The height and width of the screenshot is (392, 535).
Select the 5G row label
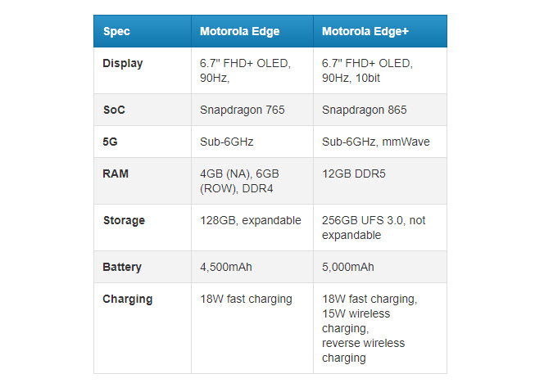click(x=110, y=142)
